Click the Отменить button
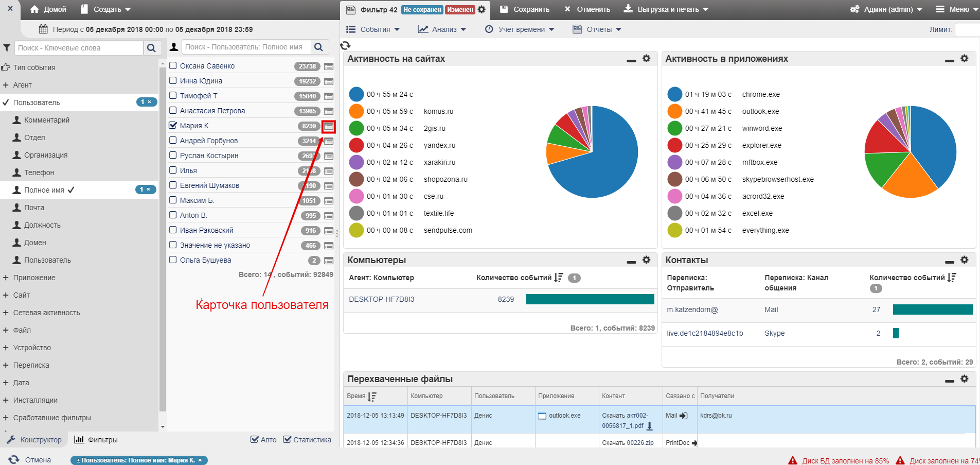Image resolution: width=980 pixels, height=465 pixels. tap(587, 9)
